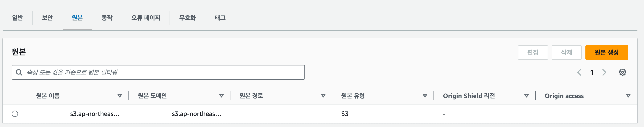The height and width of the screenshot is (127, 644).
Task: Go to the 무효화 tab
Action: 187,18
